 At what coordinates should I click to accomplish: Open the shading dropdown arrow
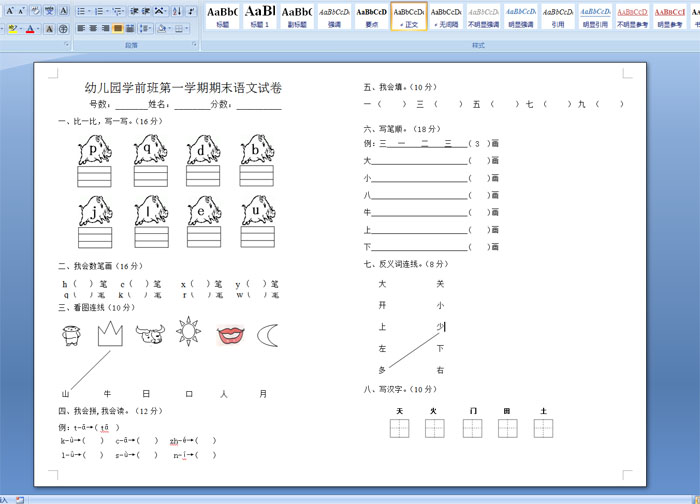click(x=169, y=29)
